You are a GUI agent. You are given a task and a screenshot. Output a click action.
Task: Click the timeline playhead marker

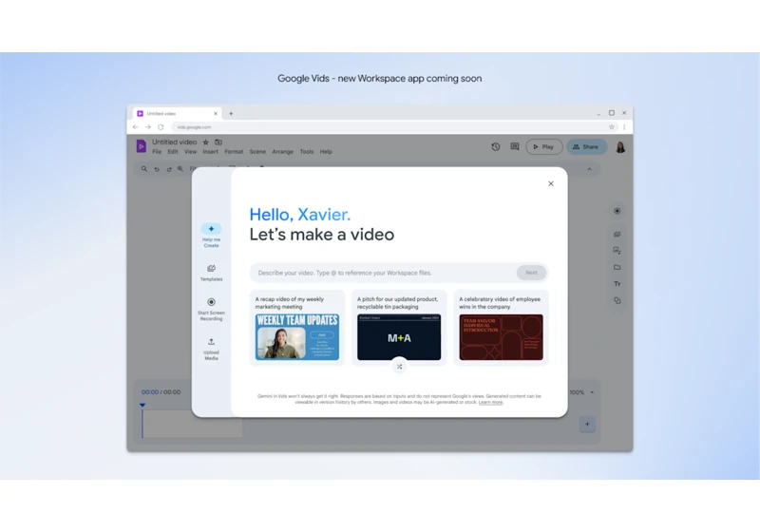tap(142, 405)
